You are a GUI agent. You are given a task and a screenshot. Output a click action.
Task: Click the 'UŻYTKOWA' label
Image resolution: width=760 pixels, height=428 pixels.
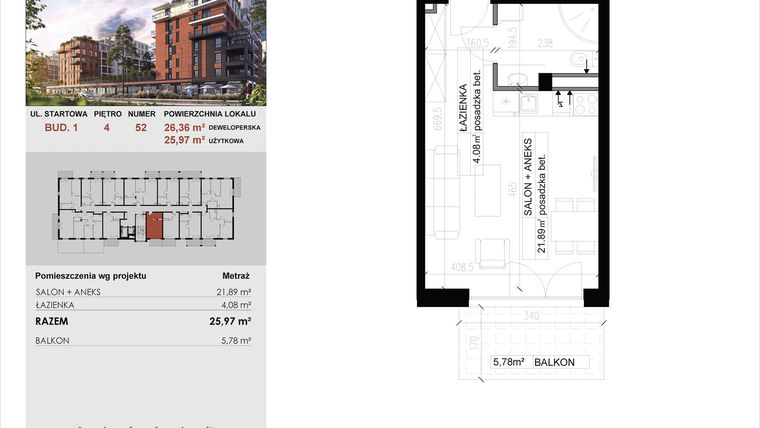click(x=226, y=141)
